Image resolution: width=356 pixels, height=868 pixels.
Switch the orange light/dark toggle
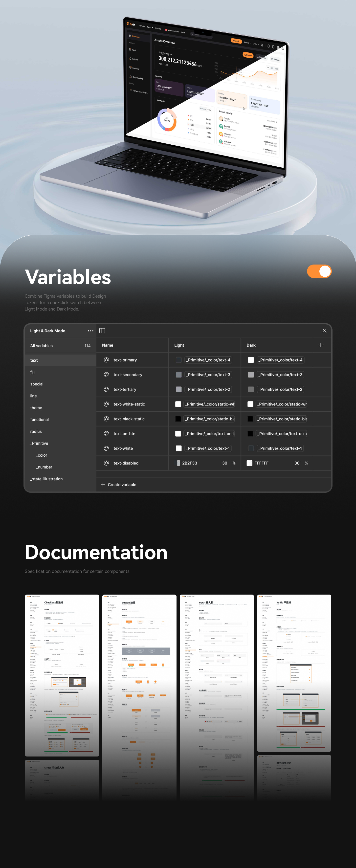point(319,271)
